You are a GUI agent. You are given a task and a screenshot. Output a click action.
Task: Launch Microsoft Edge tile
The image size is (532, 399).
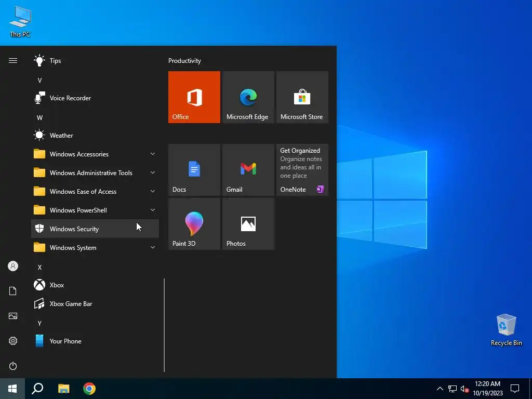point(248,97)
